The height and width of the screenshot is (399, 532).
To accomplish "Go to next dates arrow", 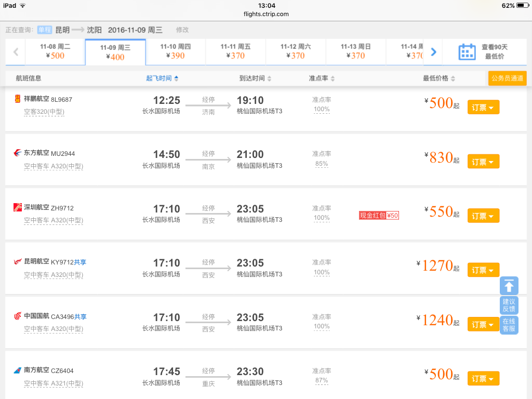I will click(433, 52).
